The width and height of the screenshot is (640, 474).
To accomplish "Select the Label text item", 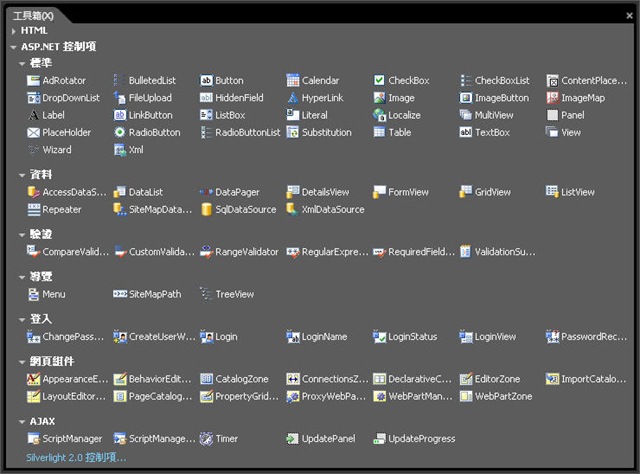I will (53, 115).
